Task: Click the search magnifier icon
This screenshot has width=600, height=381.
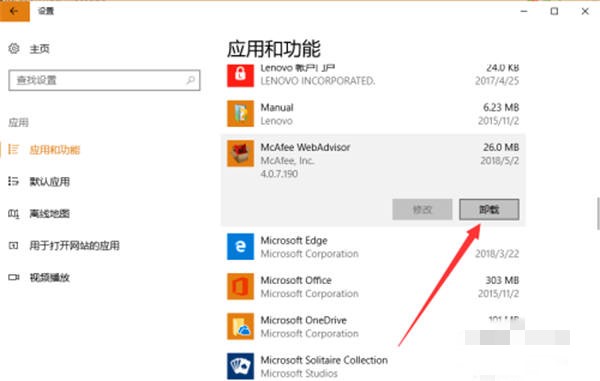Action: (190, 80)
